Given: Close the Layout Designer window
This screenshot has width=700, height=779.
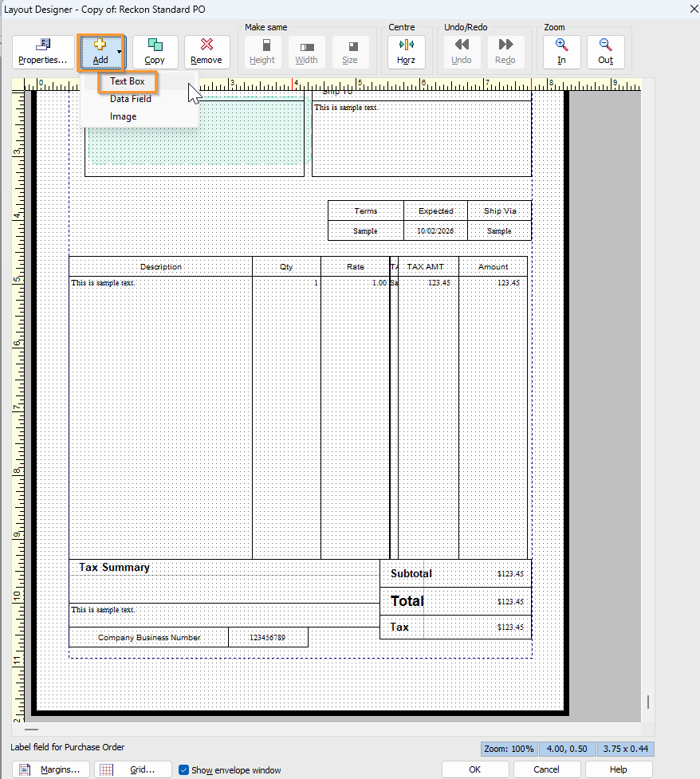Looking at the screenshot, I should (x=694, y=9).
